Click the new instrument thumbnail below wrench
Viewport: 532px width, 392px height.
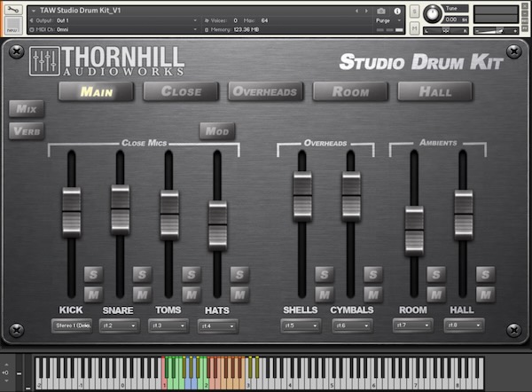pyautogui.click(x=13, y=26)
